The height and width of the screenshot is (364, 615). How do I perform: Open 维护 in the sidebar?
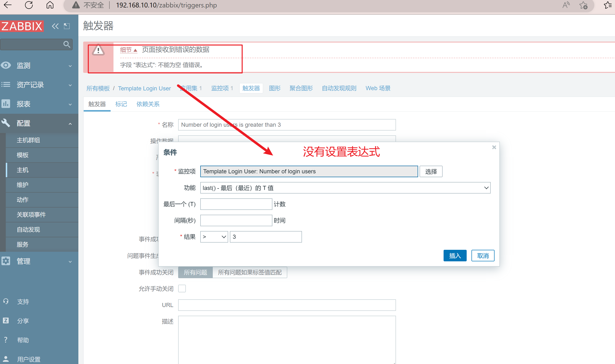[x=23, y=185]
